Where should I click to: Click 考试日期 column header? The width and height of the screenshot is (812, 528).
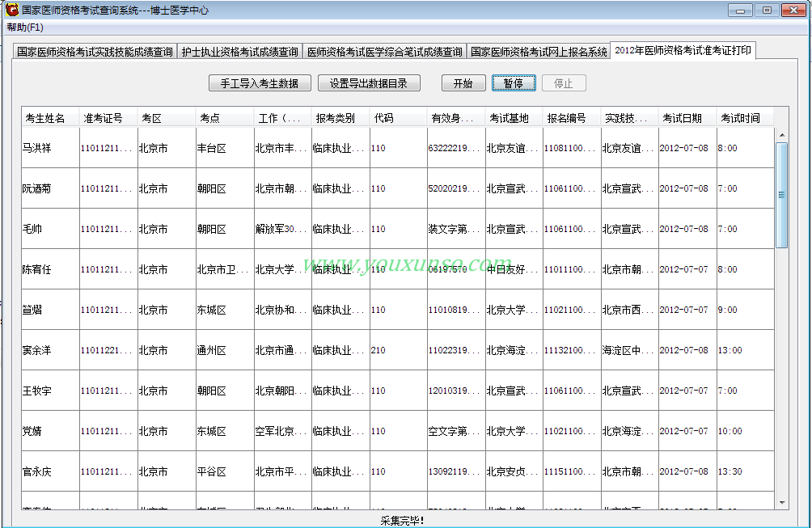tap(687, 118)
